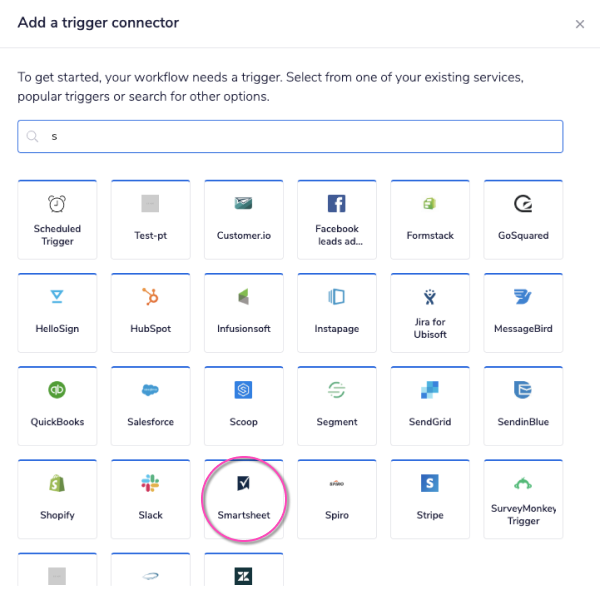Choose the Slack connector icon

(150, 483)
